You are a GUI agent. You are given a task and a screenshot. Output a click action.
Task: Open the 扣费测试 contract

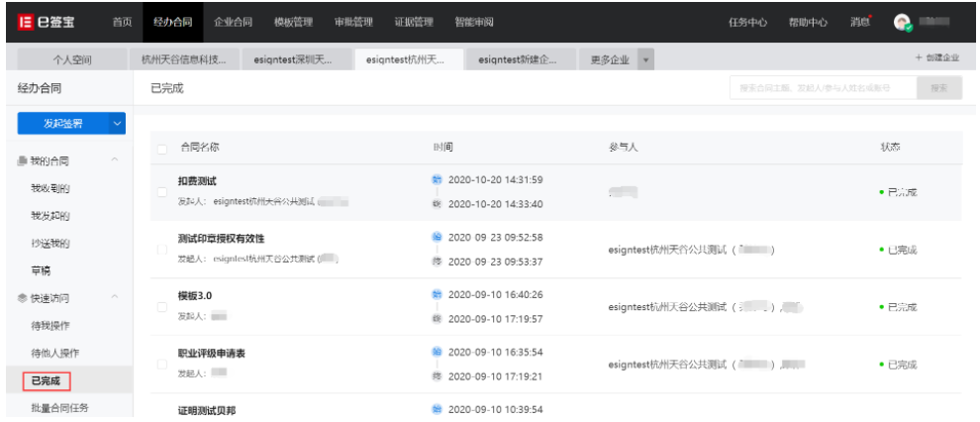[197, 181]
